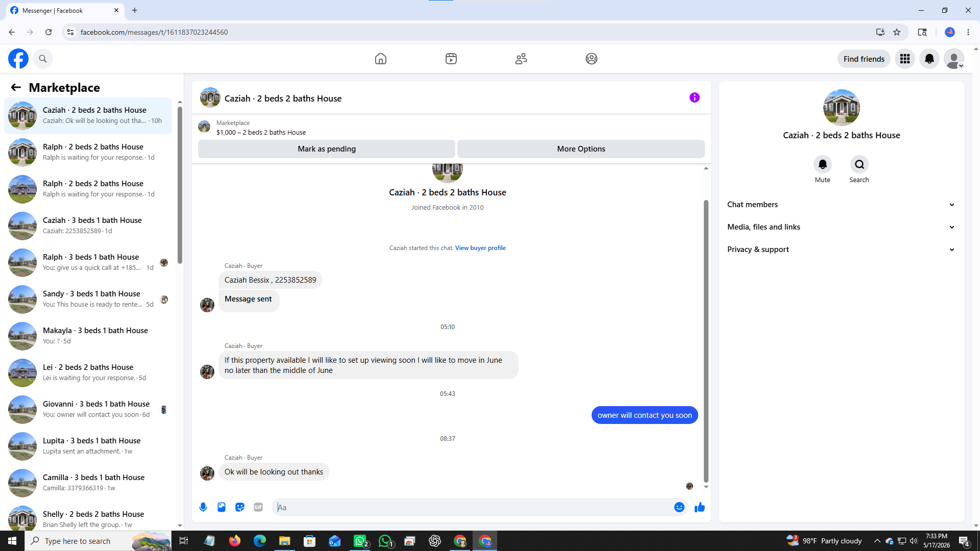
Task: Open the Messenger | Facebook browser tab
Action: pos(64,11)
